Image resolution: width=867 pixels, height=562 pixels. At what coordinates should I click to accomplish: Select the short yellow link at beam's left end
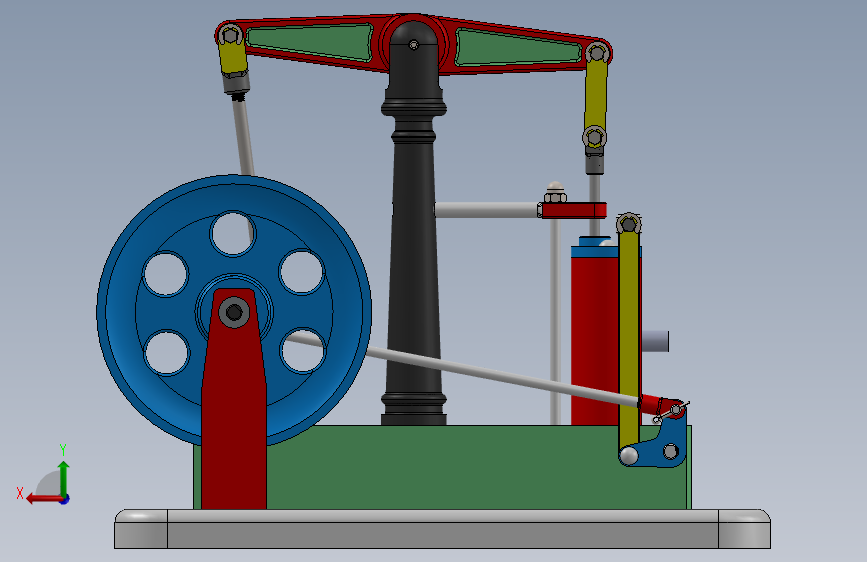click(x=233, y=57)
